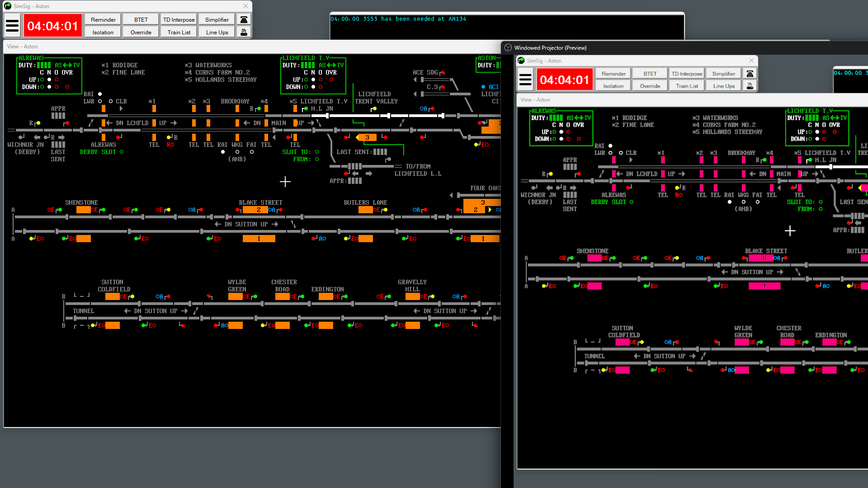868x488 pixels.
Task: Set Lichfield T.V DOWN crossing to N
Action: [313, 87]
